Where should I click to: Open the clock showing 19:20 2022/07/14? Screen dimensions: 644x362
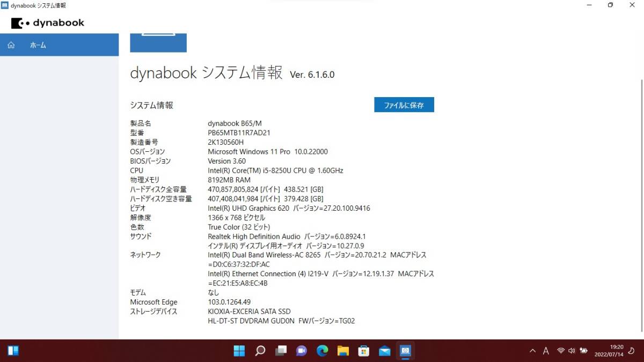point(609,351)
